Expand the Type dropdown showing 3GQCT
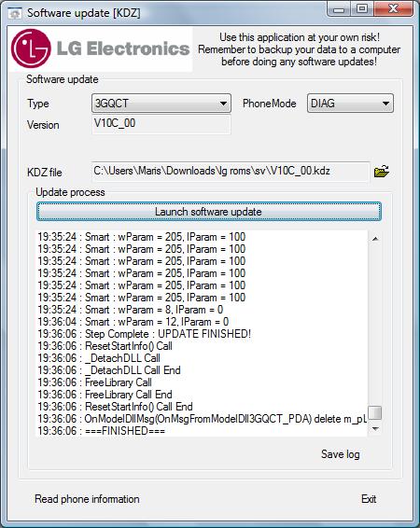Image resolution: width=420 pixels, height=528 pixels. click(161, 103)
